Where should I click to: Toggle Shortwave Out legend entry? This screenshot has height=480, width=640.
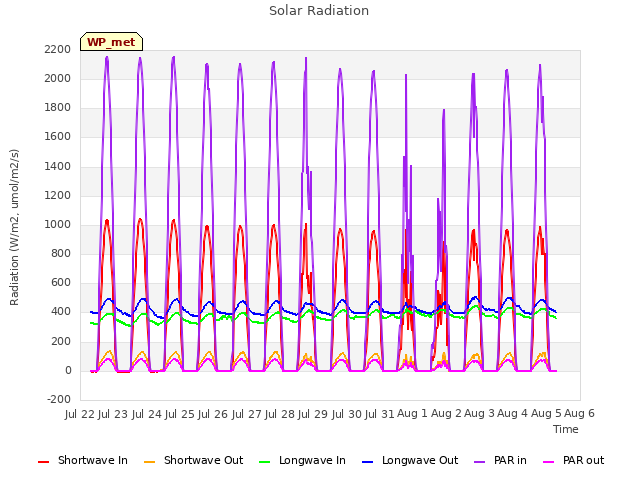point(193,460)
